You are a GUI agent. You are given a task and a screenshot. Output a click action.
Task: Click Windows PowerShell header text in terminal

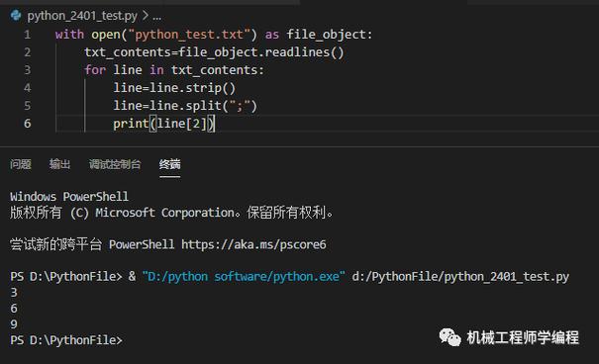tap(69, 197)
